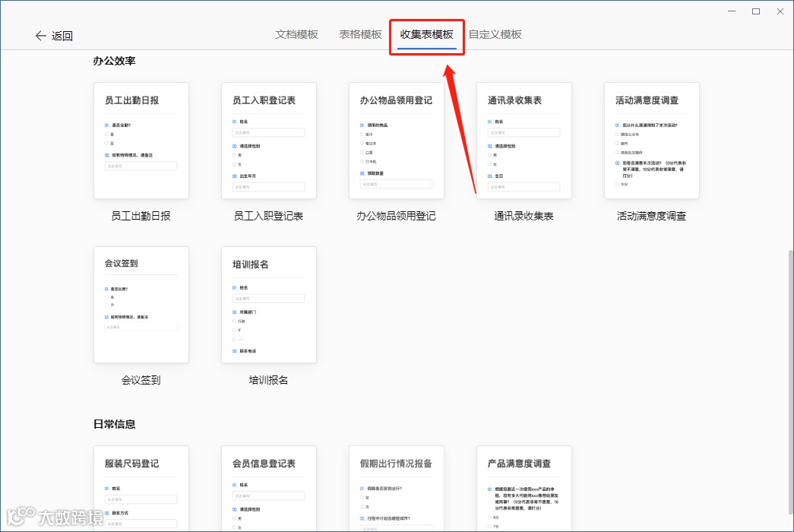Click the 返回 label

62,36
